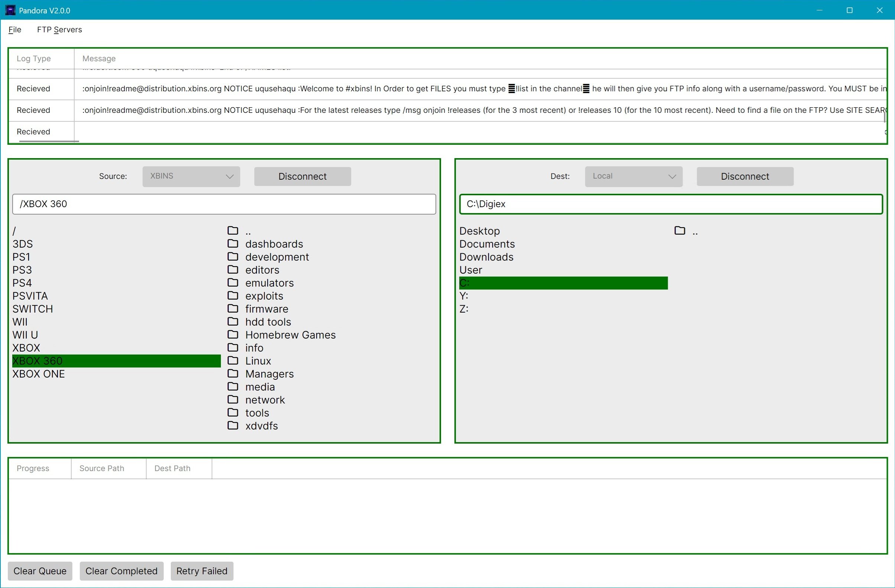Viewport: 895px width, 588px height.
Task: Open the File menu
Action: (x=15, y=30)
